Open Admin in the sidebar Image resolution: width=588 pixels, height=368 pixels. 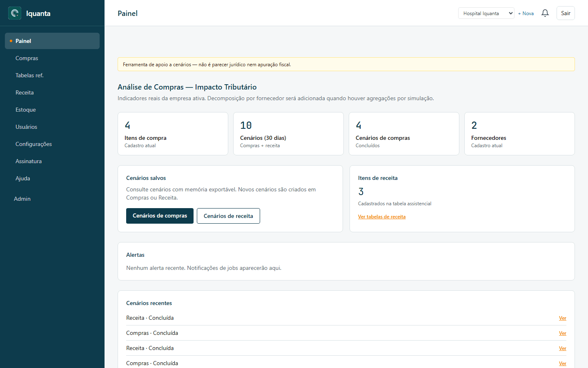coord(52,199)
